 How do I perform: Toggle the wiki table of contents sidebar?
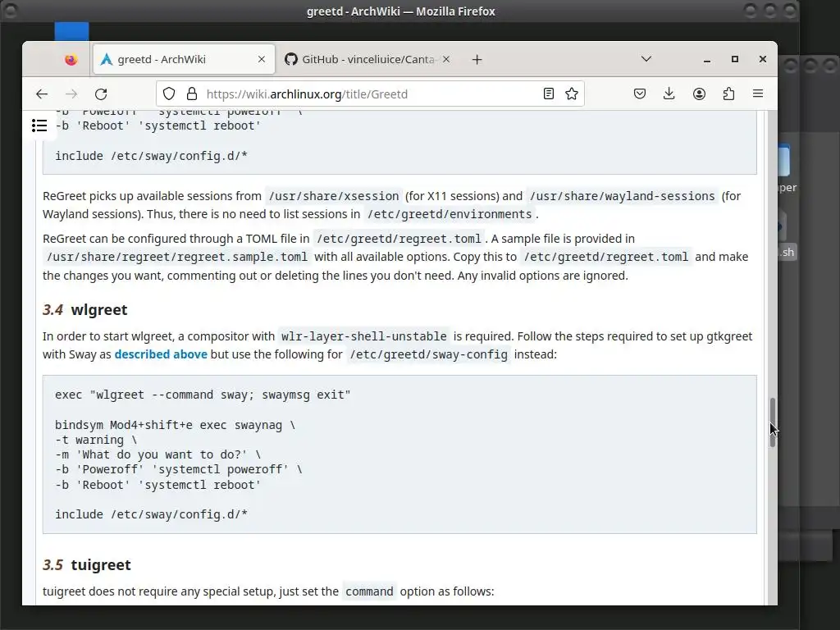39,126
